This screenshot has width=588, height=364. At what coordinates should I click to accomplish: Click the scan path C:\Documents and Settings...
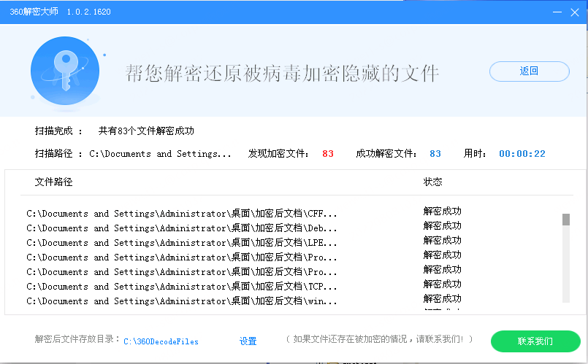coord(160,153)
